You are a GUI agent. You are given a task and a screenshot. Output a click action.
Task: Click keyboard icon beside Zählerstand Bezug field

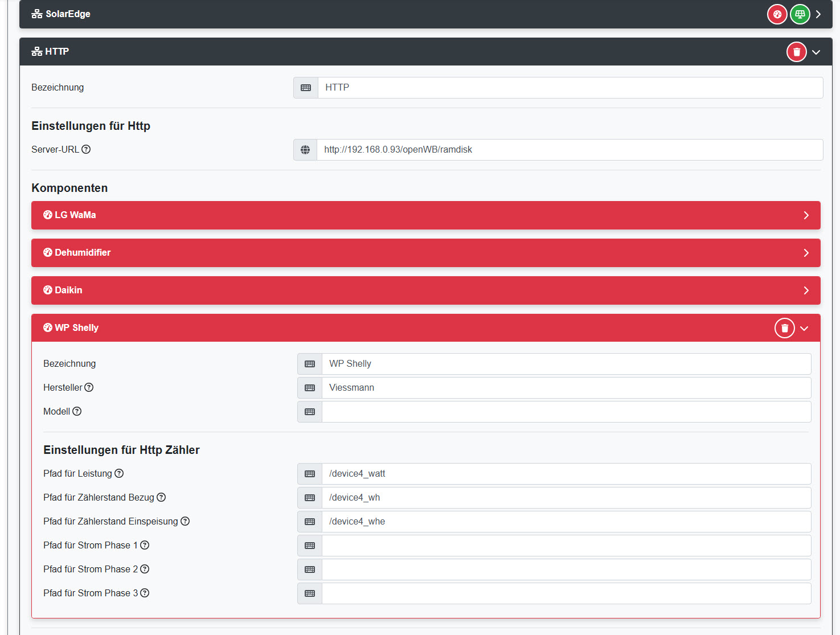(310, 498)
